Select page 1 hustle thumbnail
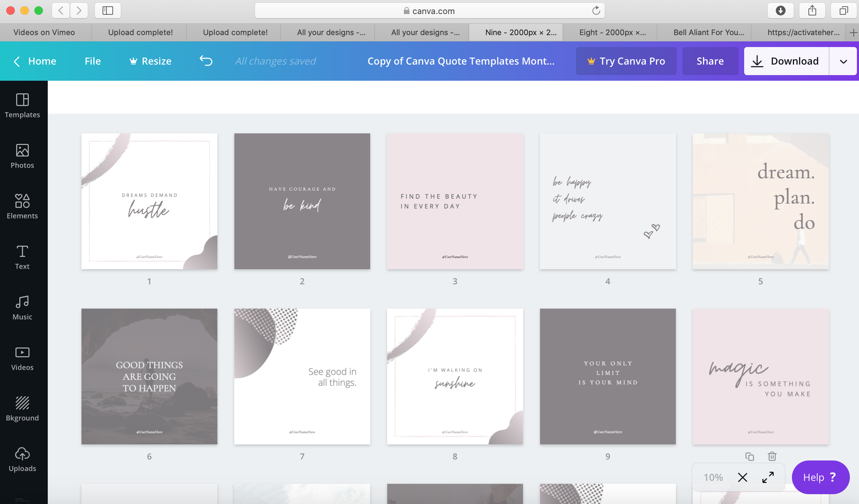The image size is (859, 504). [x=149, y=201]
